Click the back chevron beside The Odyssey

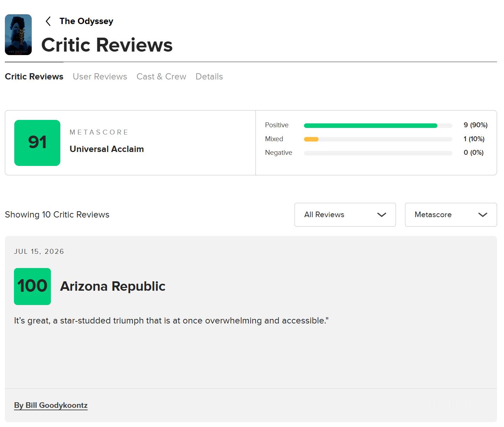48,21
